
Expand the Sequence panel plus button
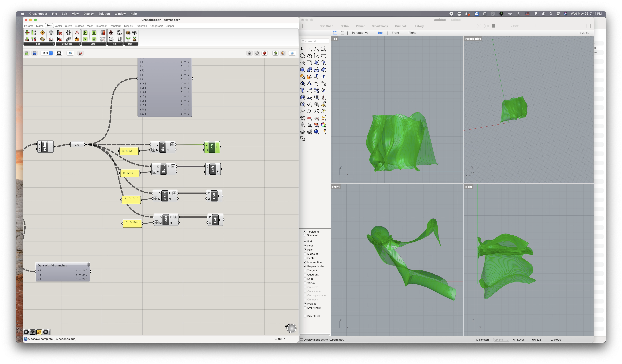pyautogui.click(x=79, y=44)
